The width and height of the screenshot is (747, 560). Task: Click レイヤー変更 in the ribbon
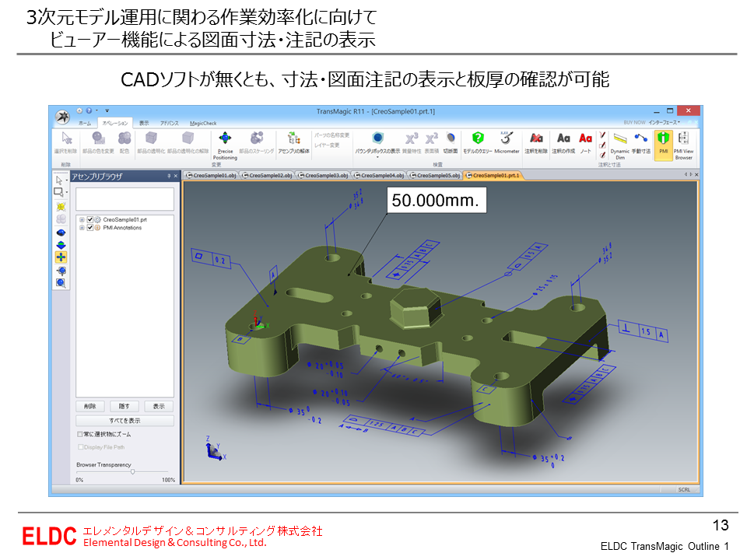[327, 145]
